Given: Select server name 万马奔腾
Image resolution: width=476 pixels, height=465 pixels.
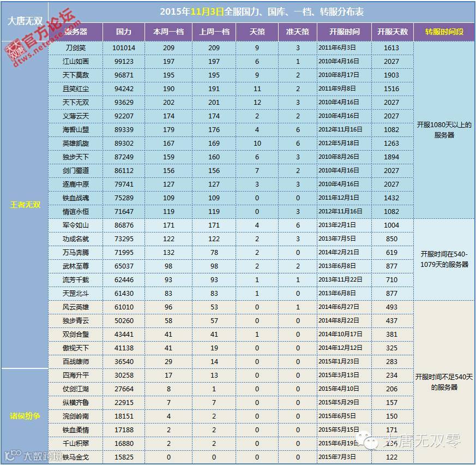Looking at the screenshot, I should (76, 253).
